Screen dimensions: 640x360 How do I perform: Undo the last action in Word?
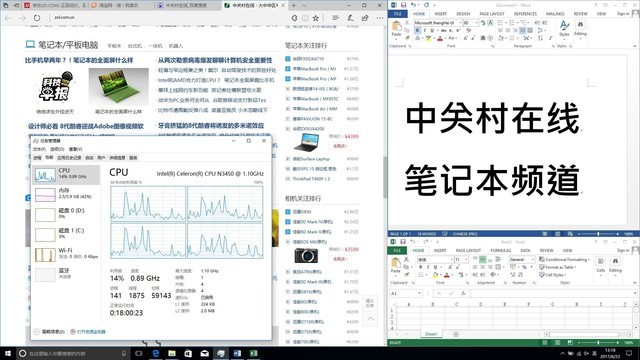[x=413, y=5]
